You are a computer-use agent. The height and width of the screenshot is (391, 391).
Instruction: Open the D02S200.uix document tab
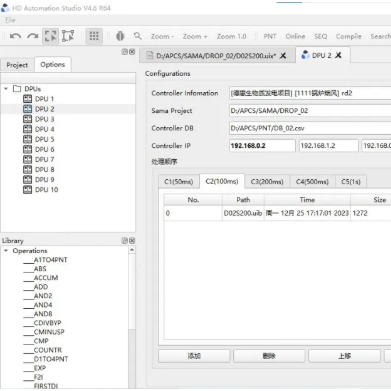[x=216, y=56]
